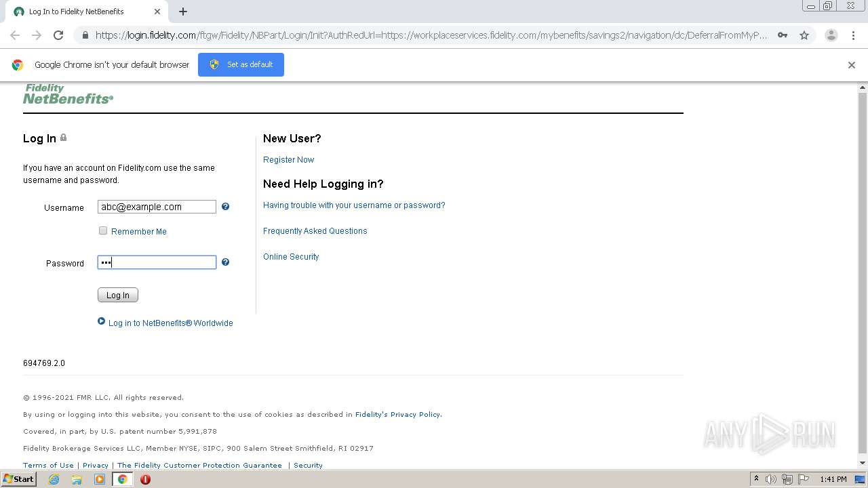The image size is (868, 488).
Task: Show hidden system tray icons
Action: [x=756, y=479]
